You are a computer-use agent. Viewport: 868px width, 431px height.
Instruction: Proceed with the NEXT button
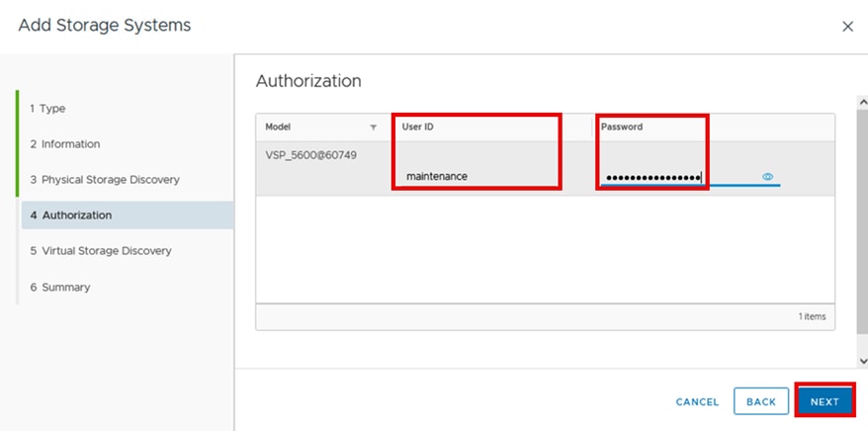pyautogui.click(x=825, y=401)
